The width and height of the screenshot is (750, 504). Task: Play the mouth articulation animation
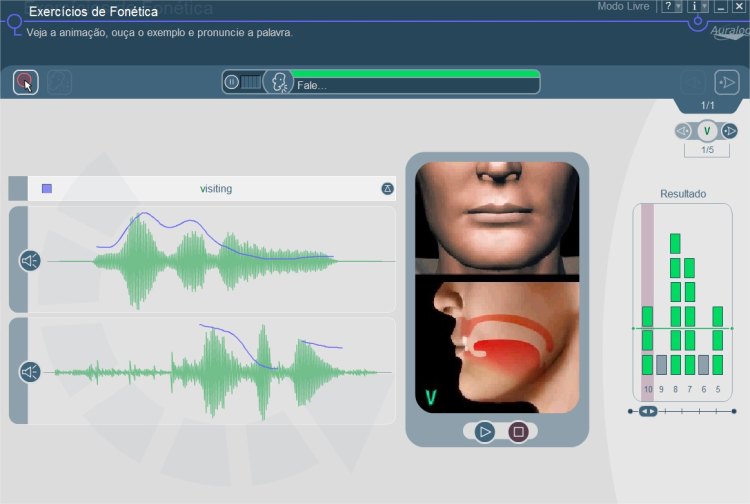484,432
